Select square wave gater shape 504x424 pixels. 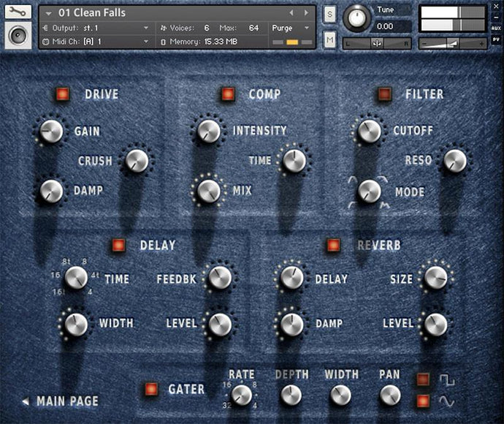424,379
